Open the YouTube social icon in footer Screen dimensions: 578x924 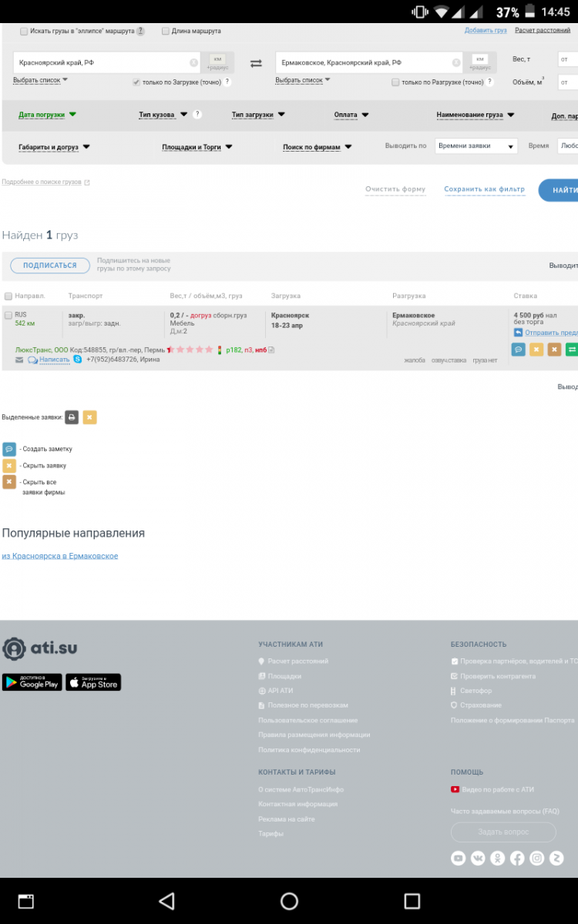459,858
